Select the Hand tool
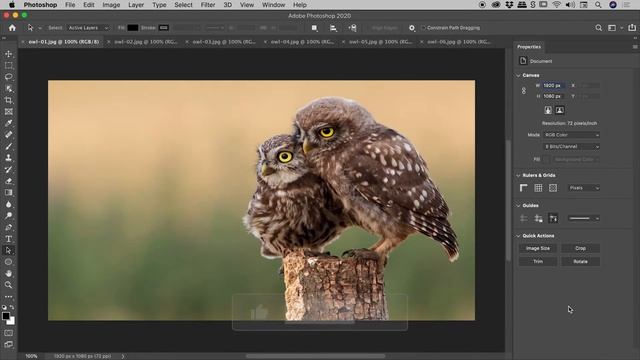 point(8,273)
